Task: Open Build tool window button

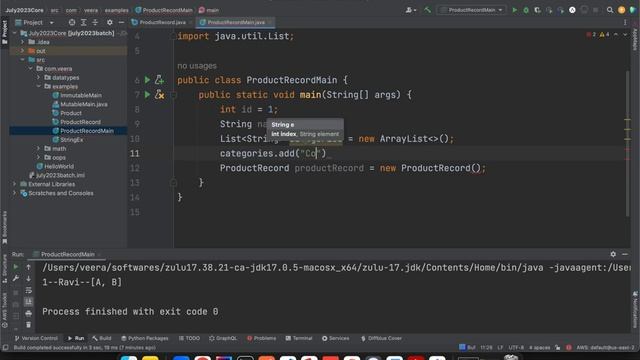Action: (x=102, y=338)
